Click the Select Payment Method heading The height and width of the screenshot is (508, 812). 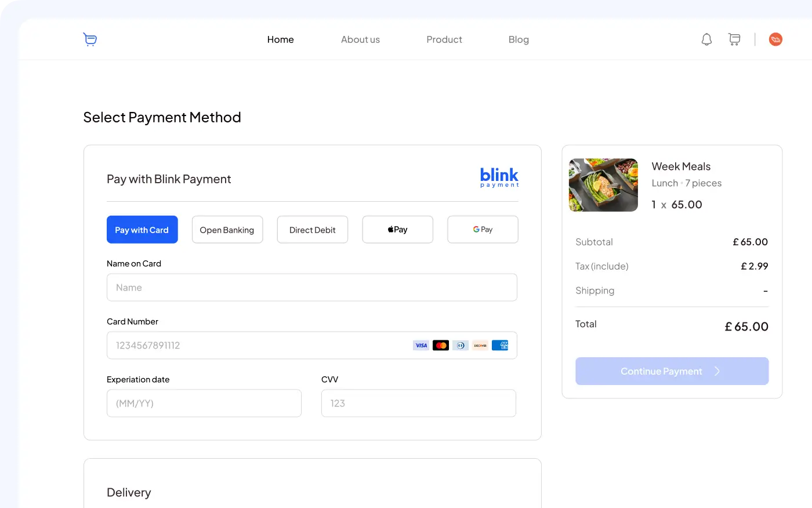pyautogui.click(x=162, y=117)
